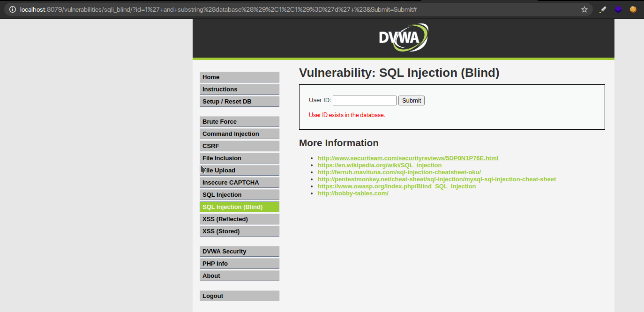Open the pentestmonkey MySQL cheat sheet link

(x=437, y=179)
